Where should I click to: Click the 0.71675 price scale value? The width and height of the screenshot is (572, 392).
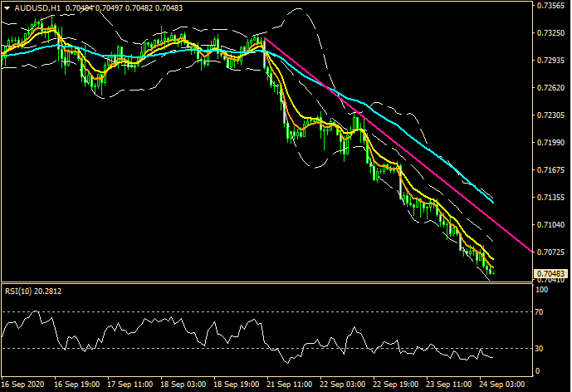coord(550,170)
